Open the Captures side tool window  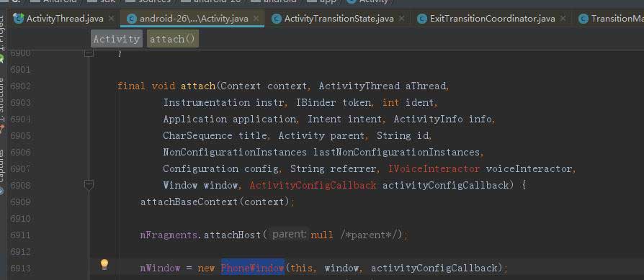pos(2,166)
